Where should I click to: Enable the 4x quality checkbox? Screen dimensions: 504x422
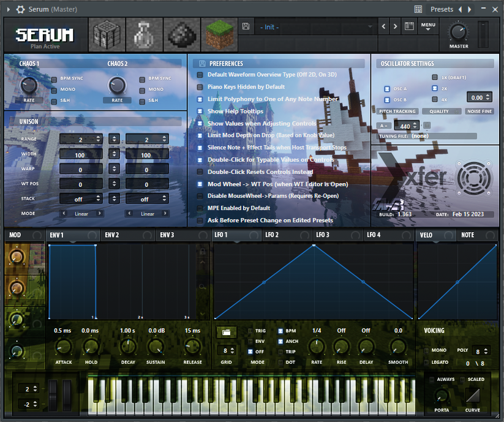(x=435, y=99)
